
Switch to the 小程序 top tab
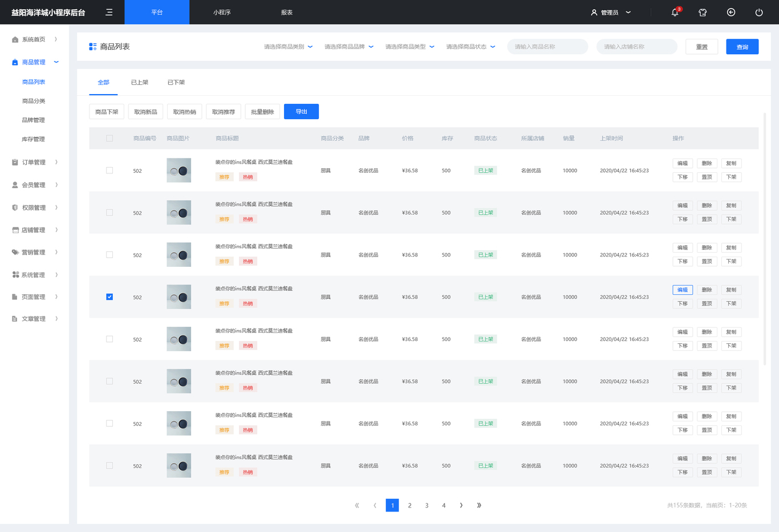point(222,12)
